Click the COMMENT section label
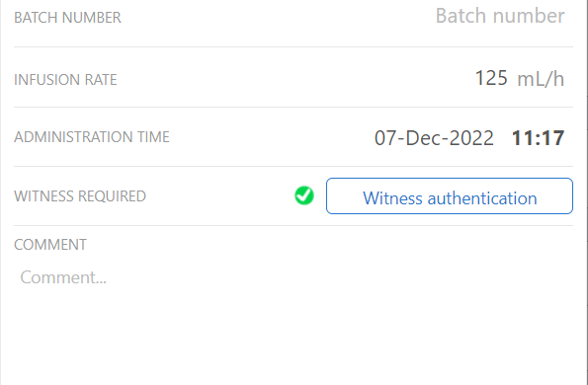This screenshot has height=385, width=588. [50, 245]
